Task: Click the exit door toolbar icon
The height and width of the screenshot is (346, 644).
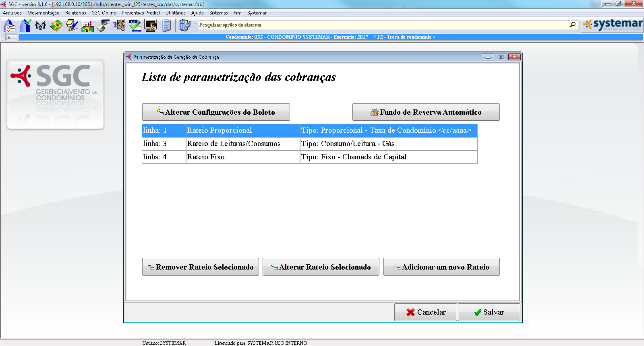Action: 184,26
